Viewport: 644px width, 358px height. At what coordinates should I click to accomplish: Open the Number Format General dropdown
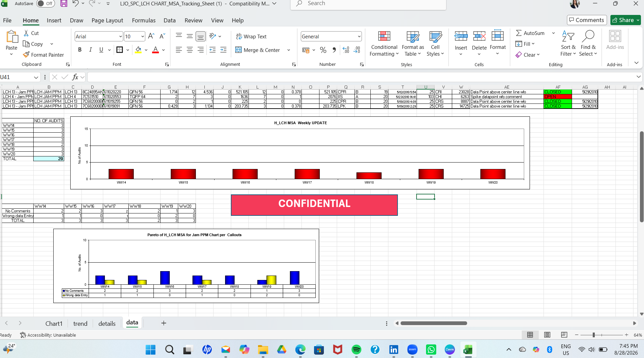[x=359, y=36]
